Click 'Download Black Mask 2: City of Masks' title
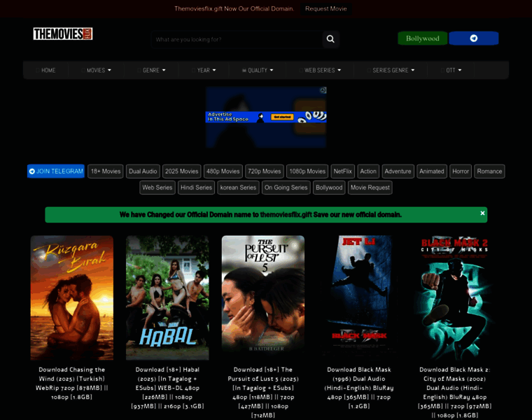 coord(454,392)
